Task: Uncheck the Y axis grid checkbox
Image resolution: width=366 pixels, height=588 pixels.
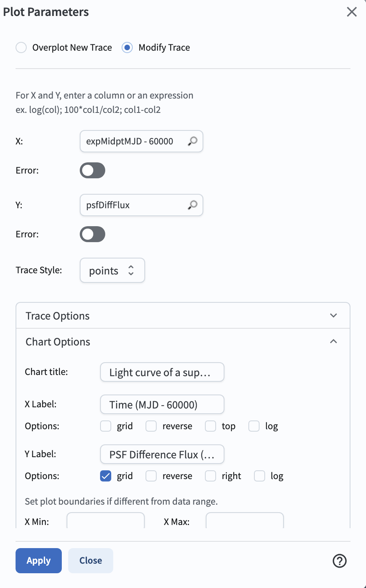Action: (106, 476)
